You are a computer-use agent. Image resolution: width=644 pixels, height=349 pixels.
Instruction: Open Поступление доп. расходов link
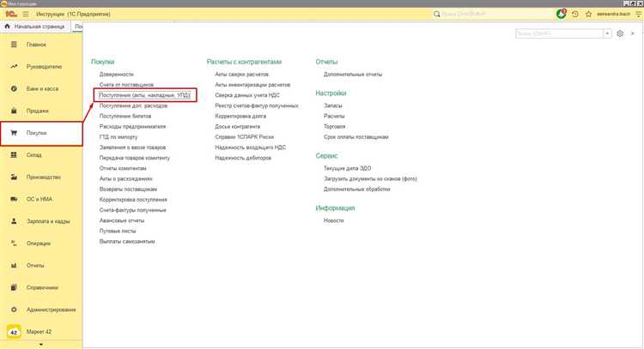133,105
